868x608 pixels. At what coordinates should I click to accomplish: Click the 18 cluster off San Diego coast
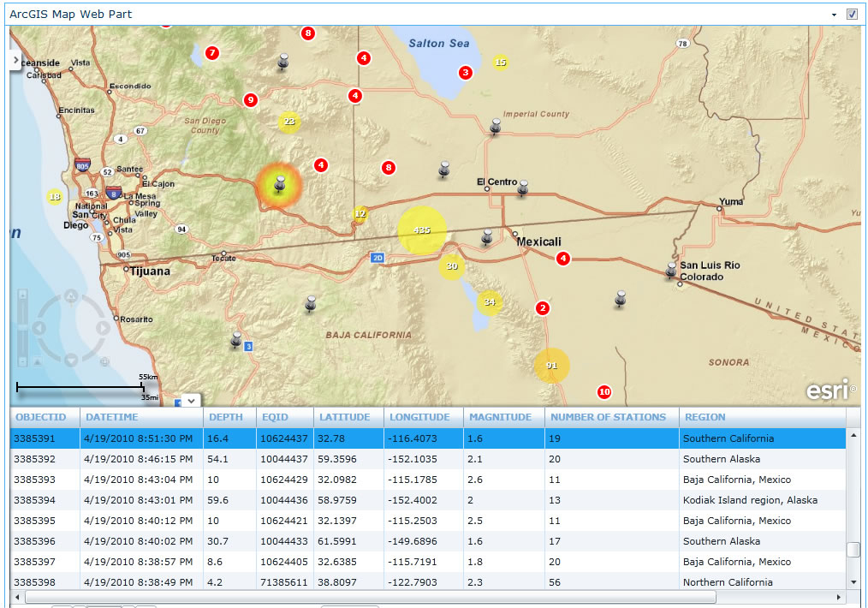coord(54,197)
